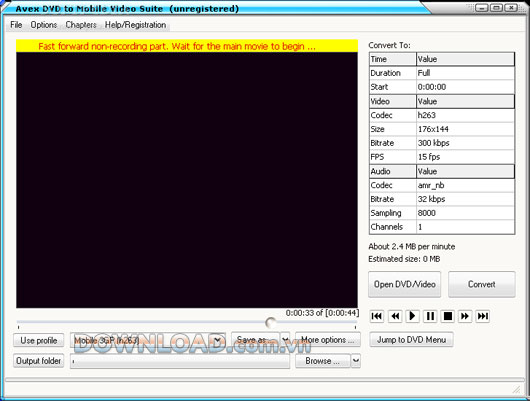Click the Use profile button
Viewport: 530px width, 401px height.
point(39,340)
